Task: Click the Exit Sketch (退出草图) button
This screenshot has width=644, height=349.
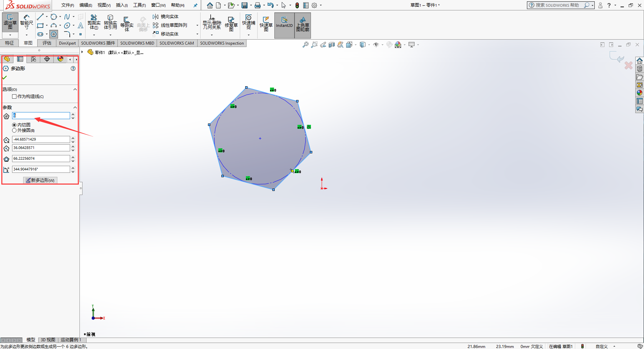Action: [10, 22]
